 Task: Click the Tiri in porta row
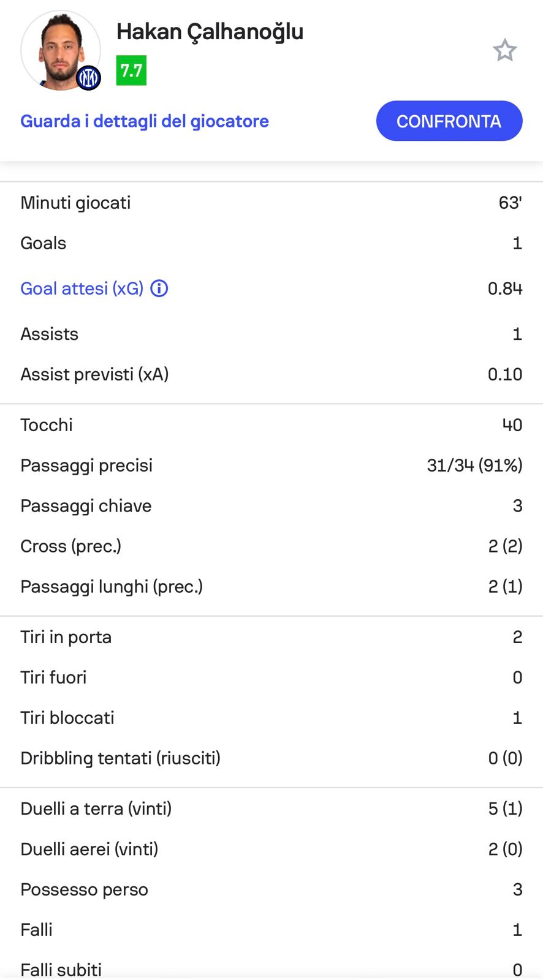[x=271, y=637]
